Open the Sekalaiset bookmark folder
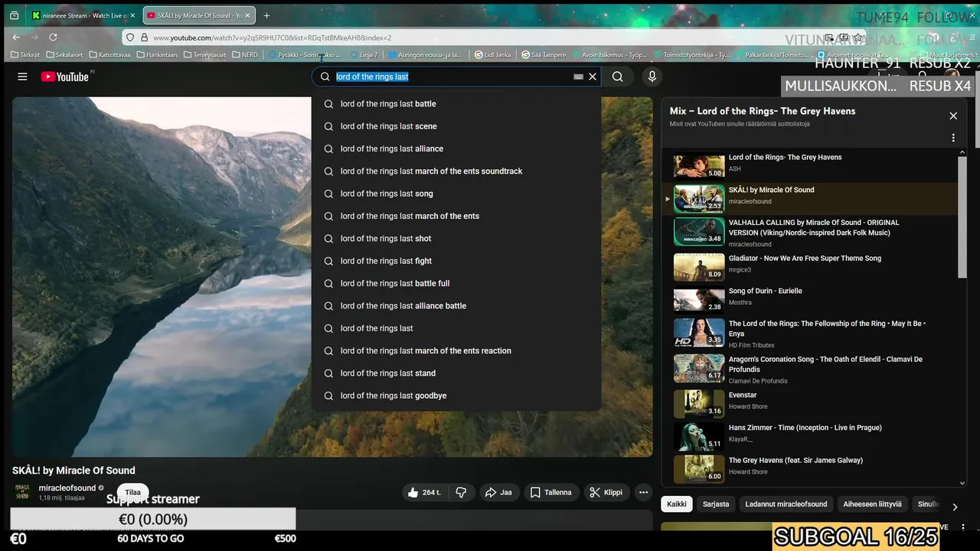The width and height of the screenshot is (980, 551). [64, 55]
